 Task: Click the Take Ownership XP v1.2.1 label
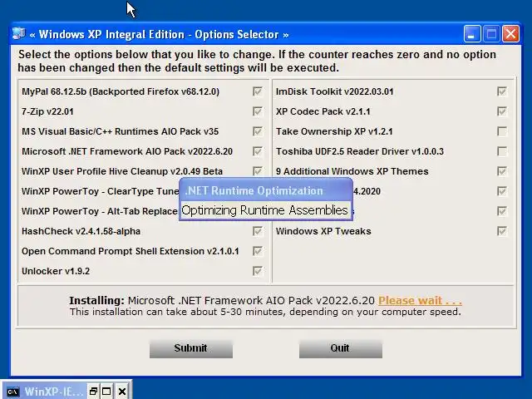coord(334,131)
